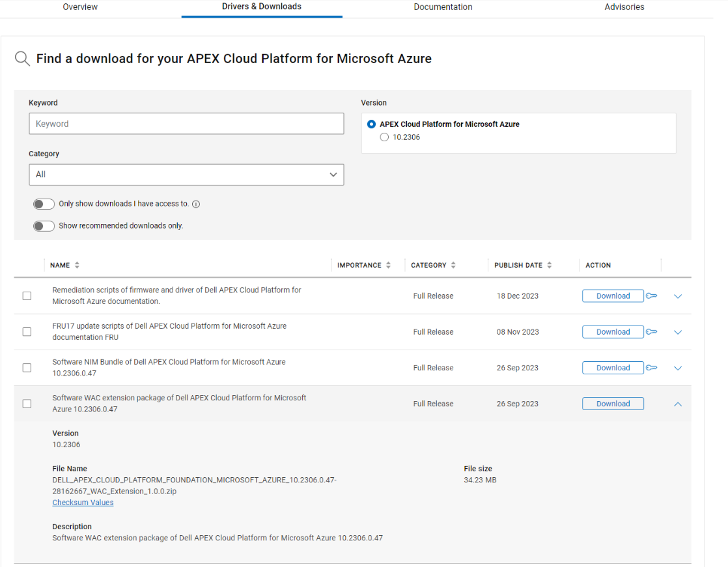Select APEX Cloud Platform for Microsoft Azure radio

point(371,124)
